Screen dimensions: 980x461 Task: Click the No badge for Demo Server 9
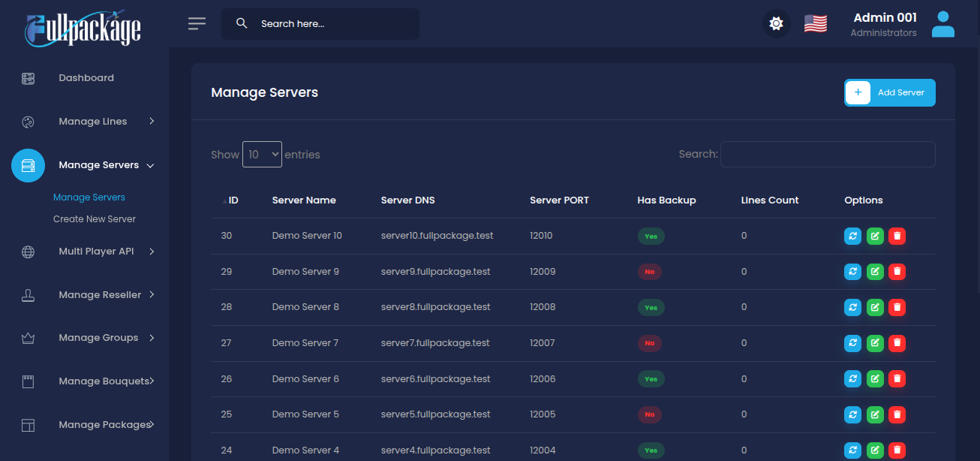click(650, 272)
